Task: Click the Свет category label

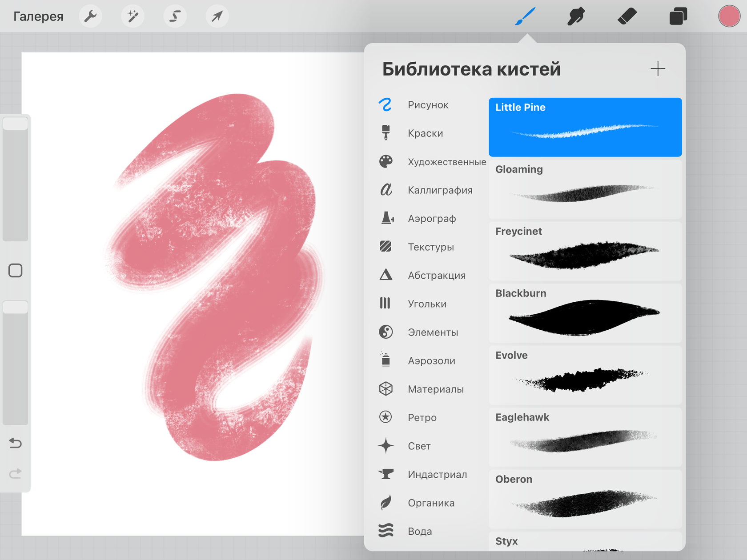Action: click(x=419, y=446)
